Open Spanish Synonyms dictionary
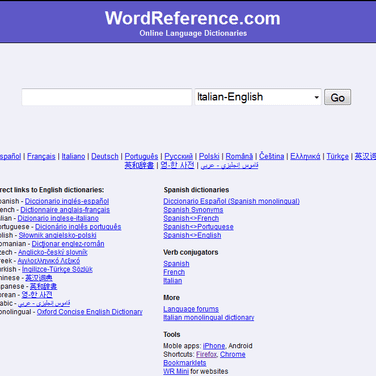 193,210
